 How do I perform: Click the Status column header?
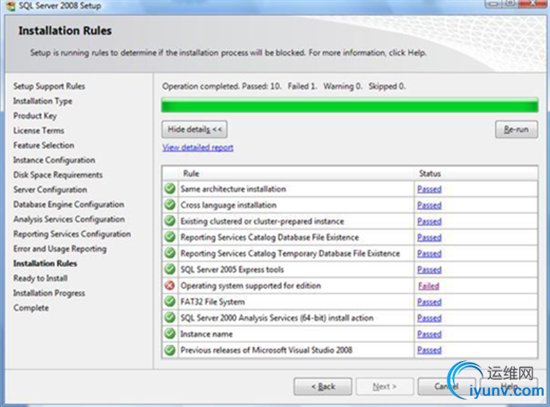click(x=476, y=173)
